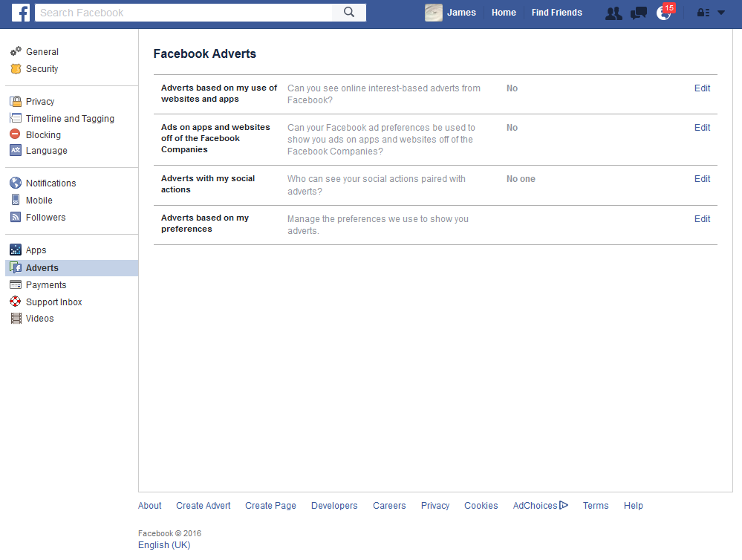Screen dimensions: 742x560
Task: Switch to the Timeline and Tagging section
Action: [70, 118]
